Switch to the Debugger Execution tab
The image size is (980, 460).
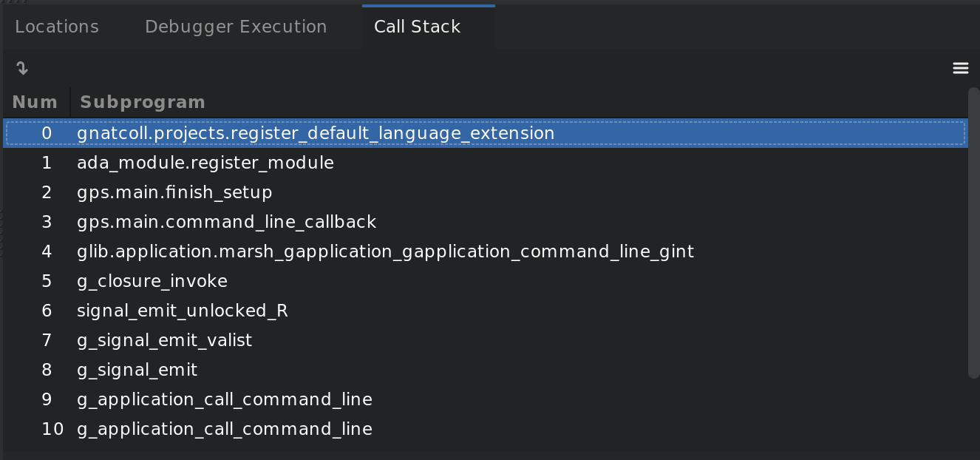coord(236,27)
